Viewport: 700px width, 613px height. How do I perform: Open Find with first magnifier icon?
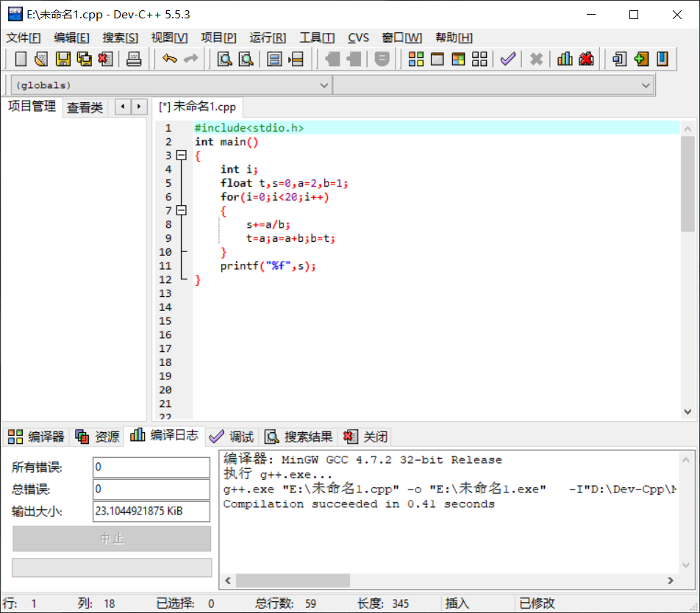click(224, 59)
